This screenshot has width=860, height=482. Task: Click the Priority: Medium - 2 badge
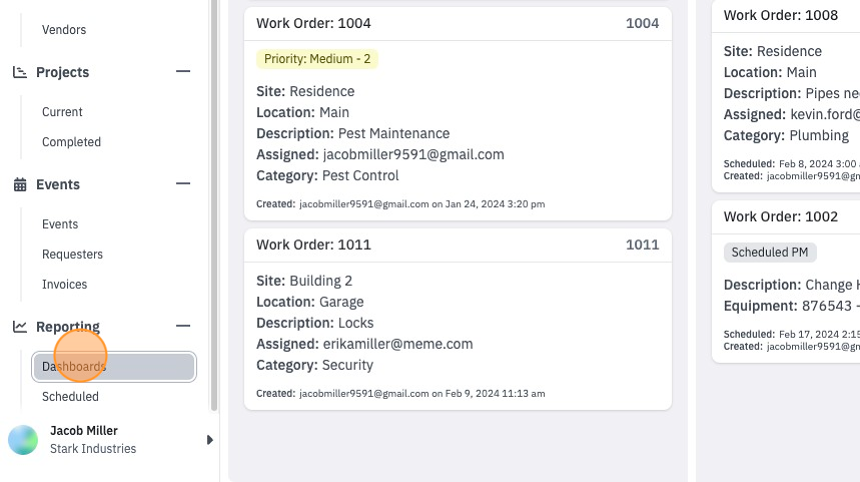pos(317,59)
